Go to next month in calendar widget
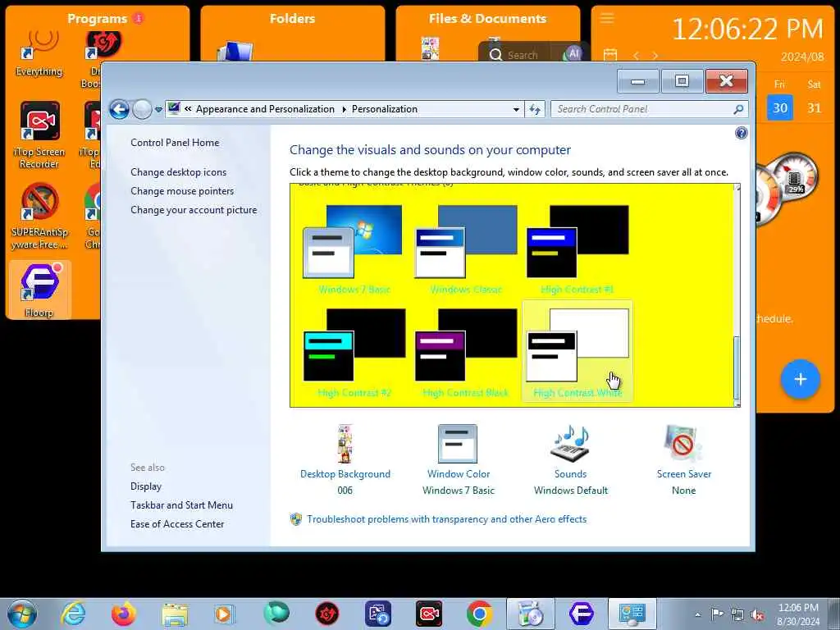The width and height of the screenshot is (840, 630). [x=655, y=55]
